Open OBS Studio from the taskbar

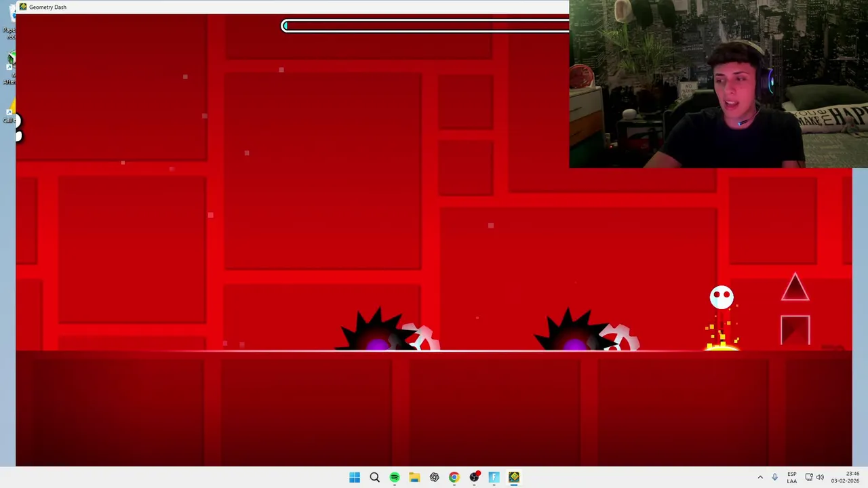pos(474,477)
